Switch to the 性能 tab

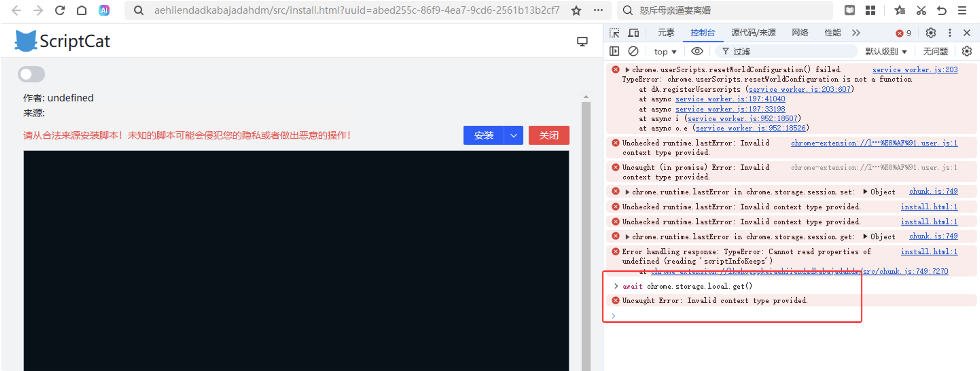(x=833, y=33)
